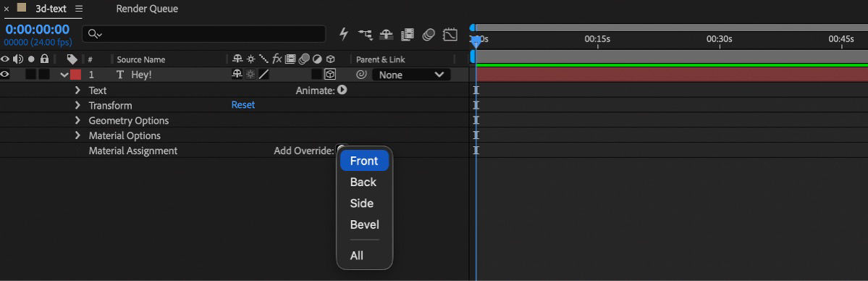This screenshot has width=868, height=281.
Task: Open the Animate flyout arrow
Action: tap(342, 90)
